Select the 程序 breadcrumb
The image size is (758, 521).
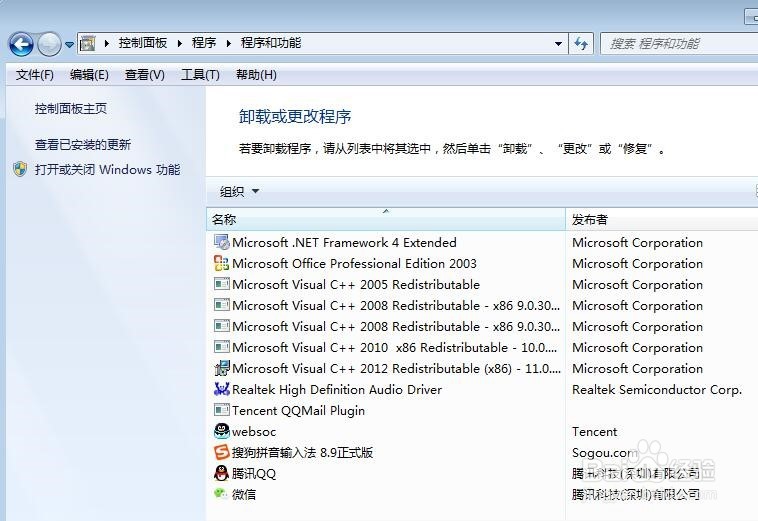click(x=204, y=43)
